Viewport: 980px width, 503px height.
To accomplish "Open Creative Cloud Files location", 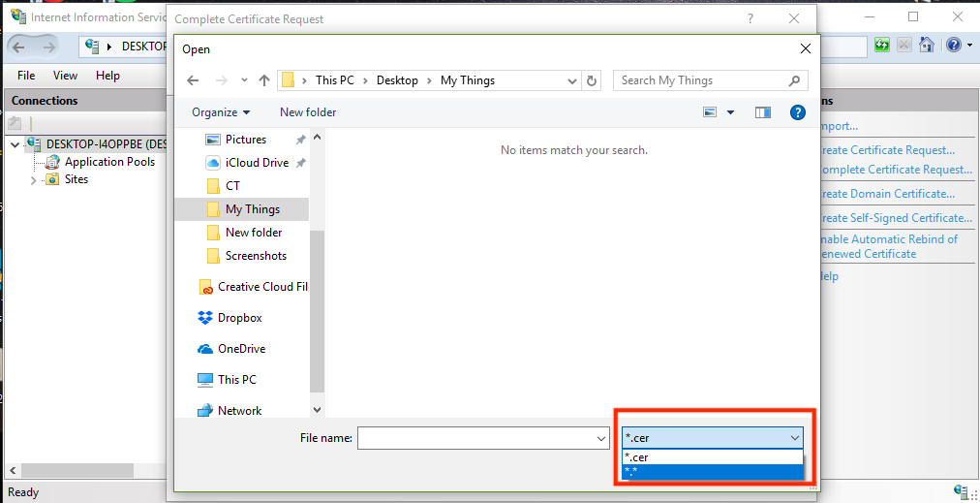I will [261, 287].
